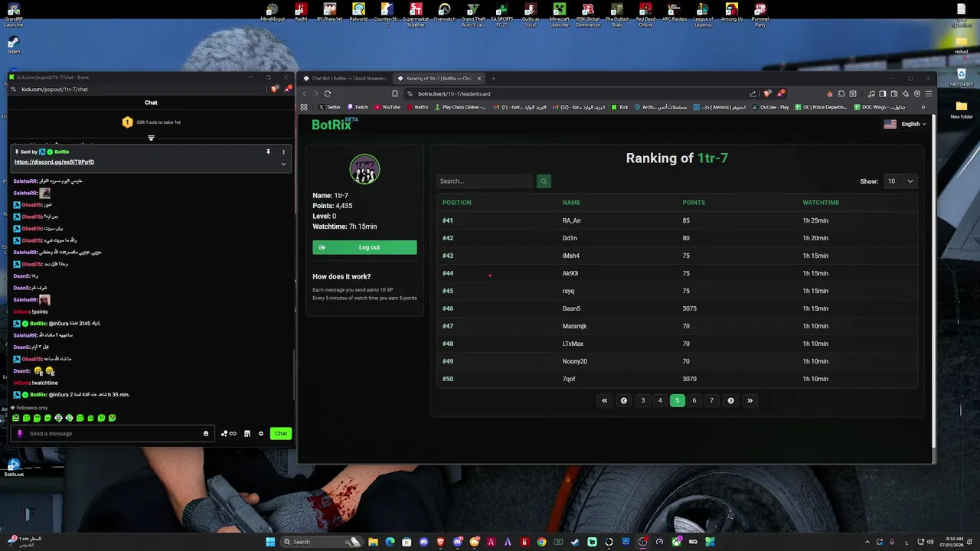Open the discord.gg invite link
This screenshot has height=551, width=980.
54,162
